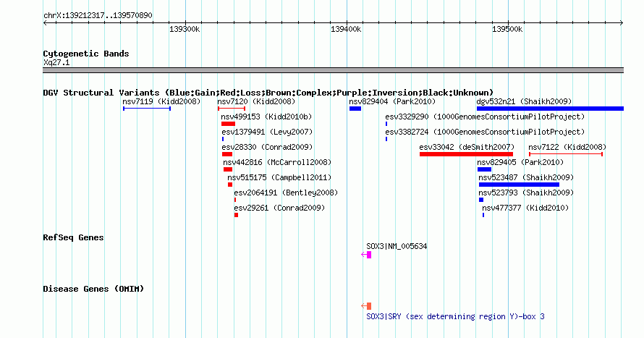Viewport: 644px width, 338px height.
Task: Open the dgv532n21 (Shaikh2009) label
Action: (x=524, y=101)
